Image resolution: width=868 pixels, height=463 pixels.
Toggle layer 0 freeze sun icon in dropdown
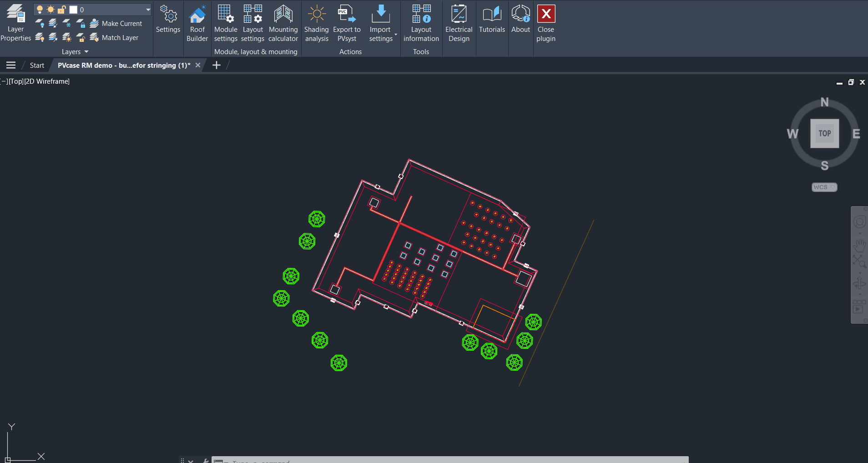click(x=50, y=10)
